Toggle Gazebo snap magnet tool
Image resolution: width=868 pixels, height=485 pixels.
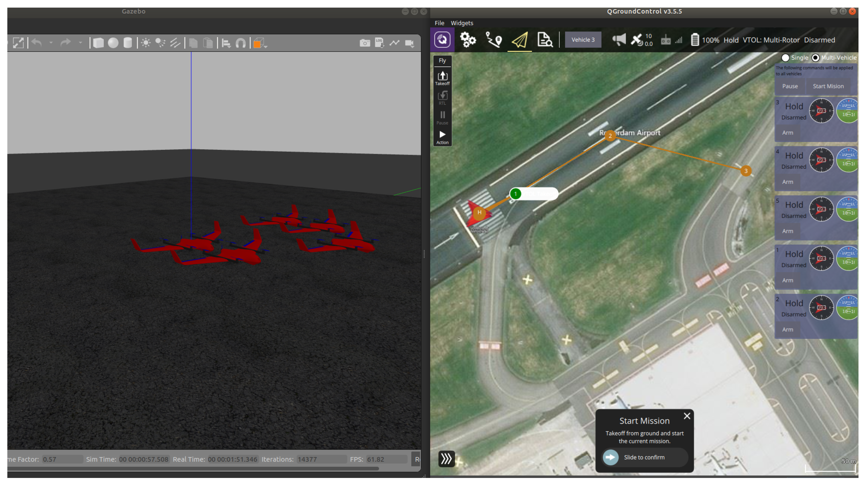pos(241,43)
